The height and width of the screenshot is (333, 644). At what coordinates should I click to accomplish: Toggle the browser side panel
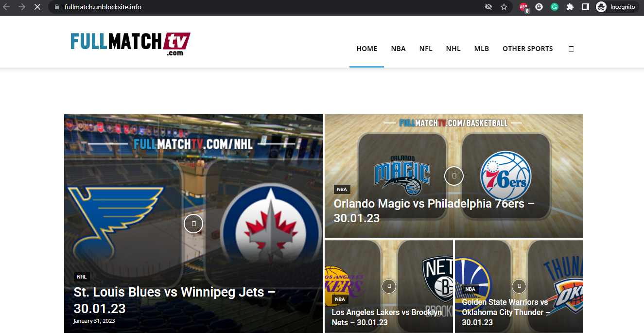[x=586, y=7]
